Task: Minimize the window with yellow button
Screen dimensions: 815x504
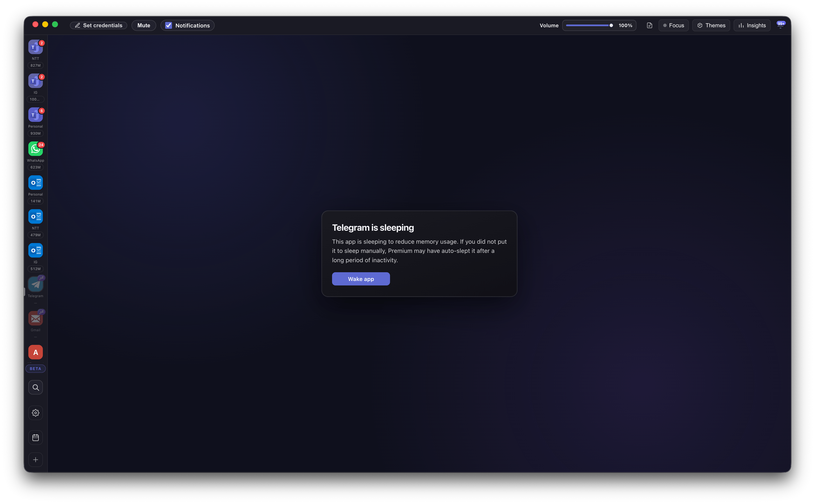Action: coord(45,24)
